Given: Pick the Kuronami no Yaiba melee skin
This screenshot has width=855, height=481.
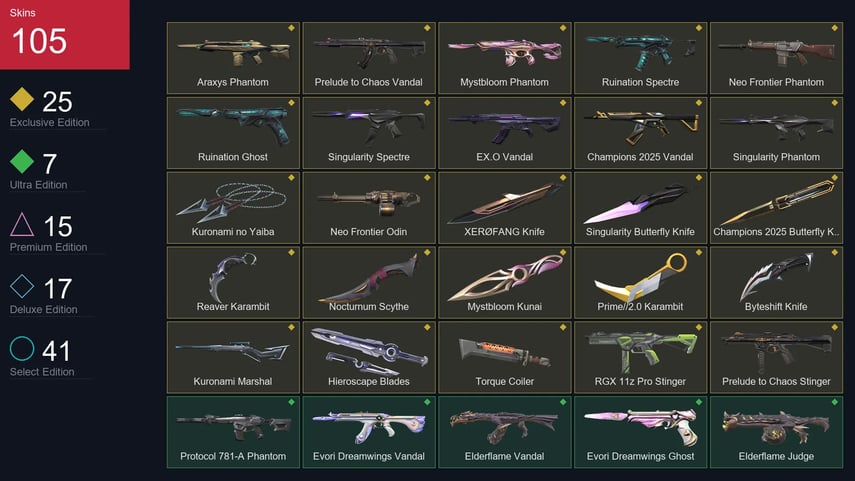Looking at the screenshot, I should coord(233,207).
